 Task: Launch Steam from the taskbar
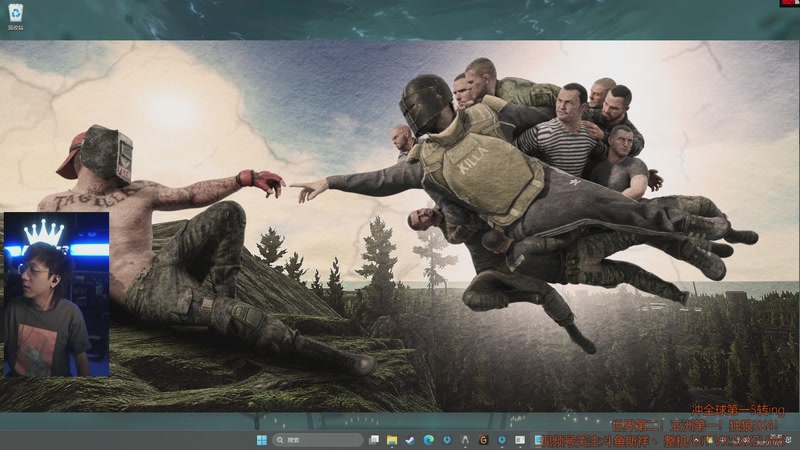(410, 440)
